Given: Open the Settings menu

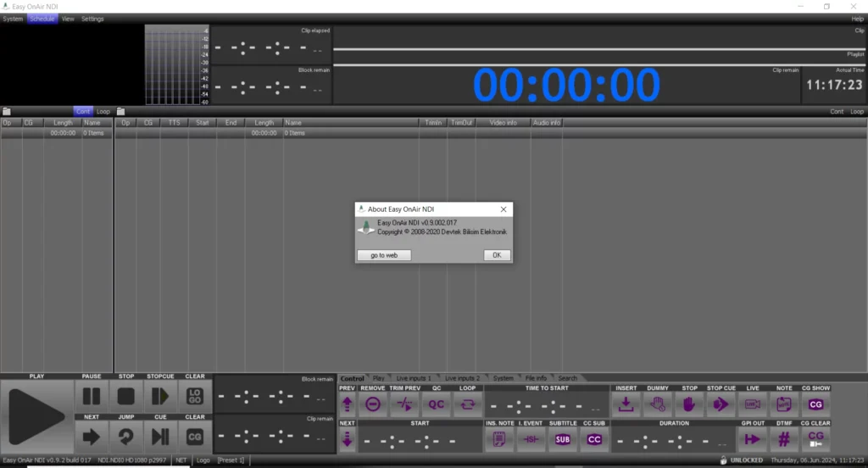Looking at the screenshot, I should click(x=92, y=19).
